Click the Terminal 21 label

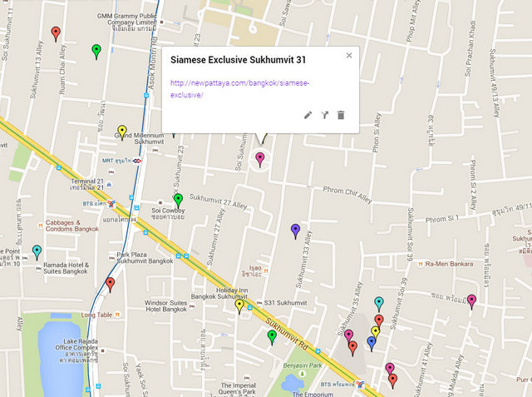87,185
